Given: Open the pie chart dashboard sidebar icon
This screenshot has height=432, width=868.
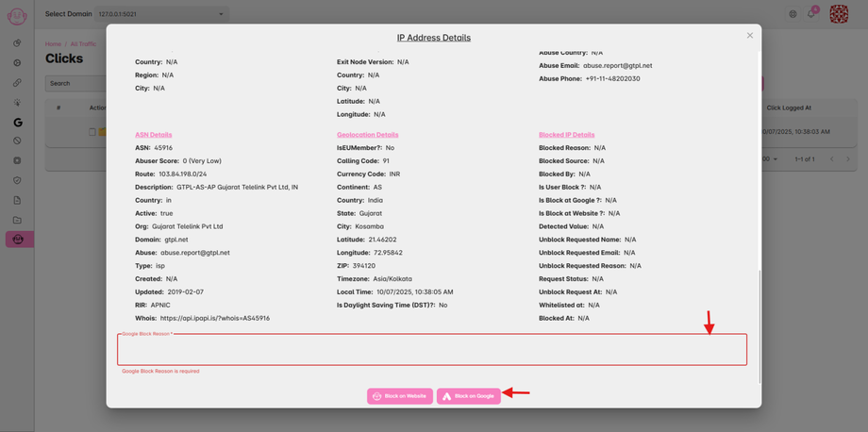Looking at the screenshot, I should point(17,43).
